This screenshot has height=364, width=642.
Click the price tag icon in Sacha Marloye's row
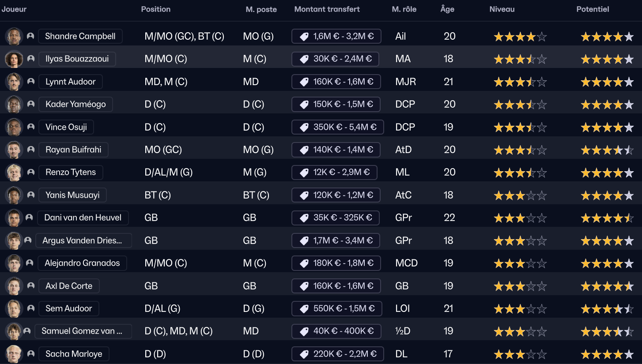pyautogui.click(x=304, y=354)
